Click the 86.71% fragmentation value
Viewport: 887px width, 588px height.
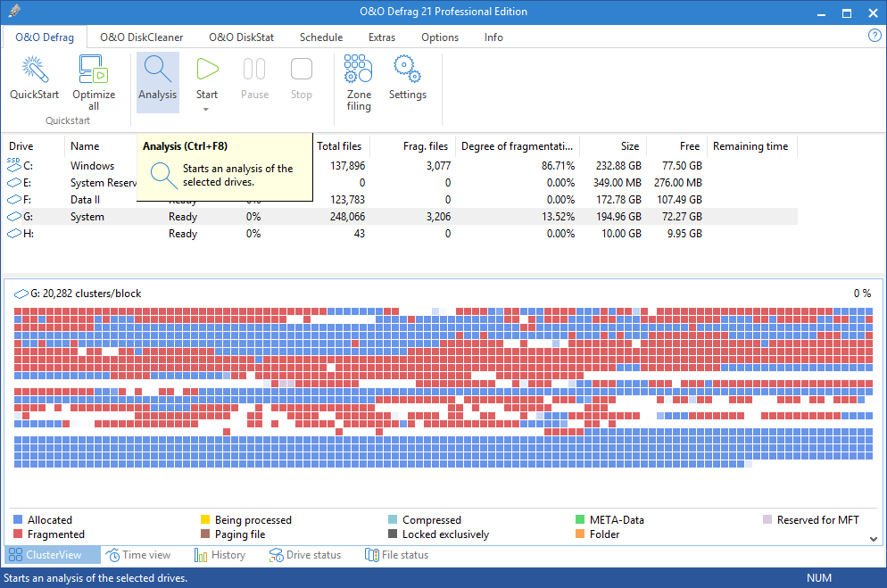click(558, 166)
